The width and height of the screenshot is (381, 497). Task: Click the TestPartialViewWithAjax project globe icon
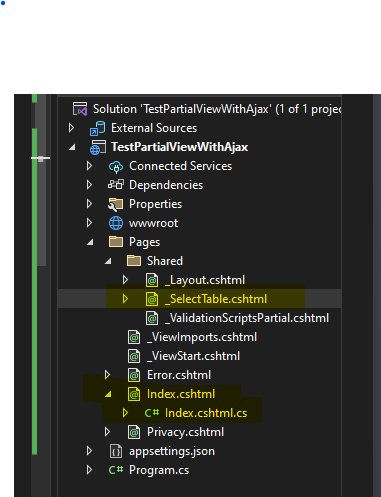98,147
